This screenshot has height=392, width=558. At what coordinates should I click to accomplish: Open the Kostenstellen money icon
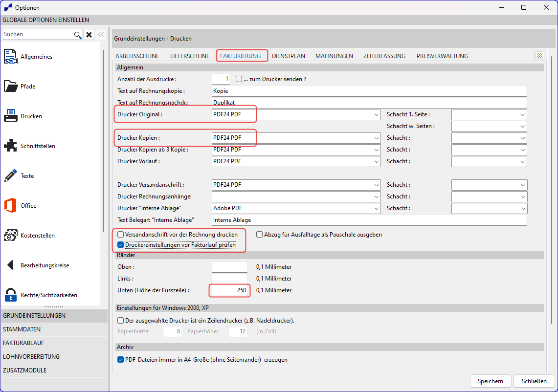[x=10, y=236]
